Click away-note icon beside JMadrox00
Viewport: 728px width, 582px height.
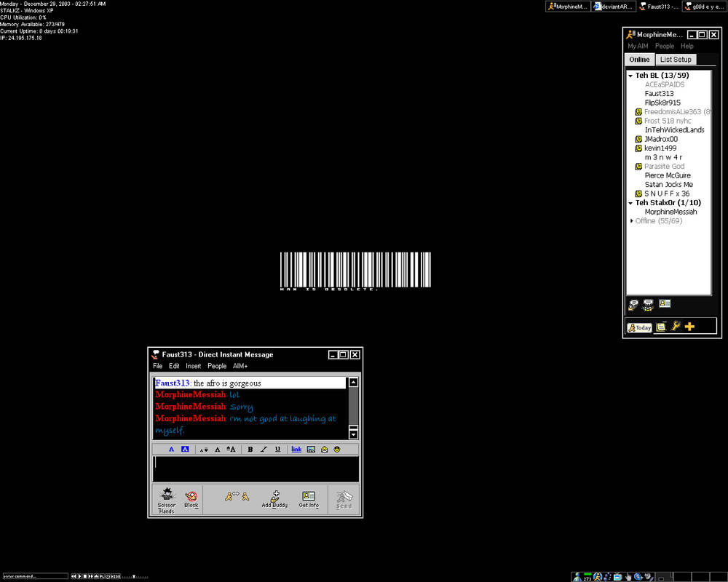pos(639,139)
